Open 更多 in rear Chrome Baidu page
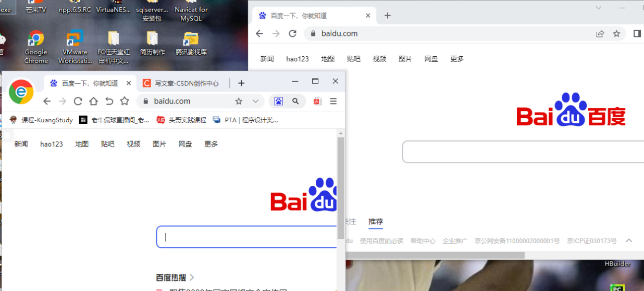 click(457, 59)
